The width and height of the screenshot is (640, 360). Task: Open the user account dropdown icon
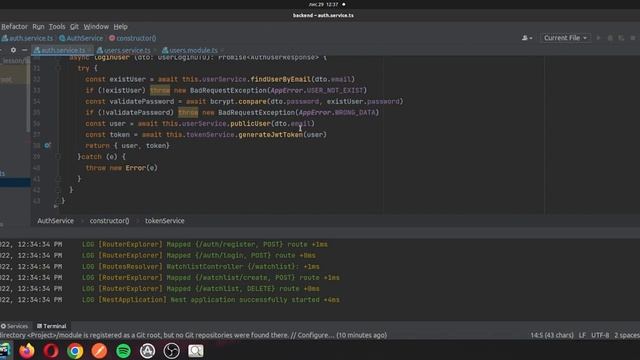click(527, 38)
